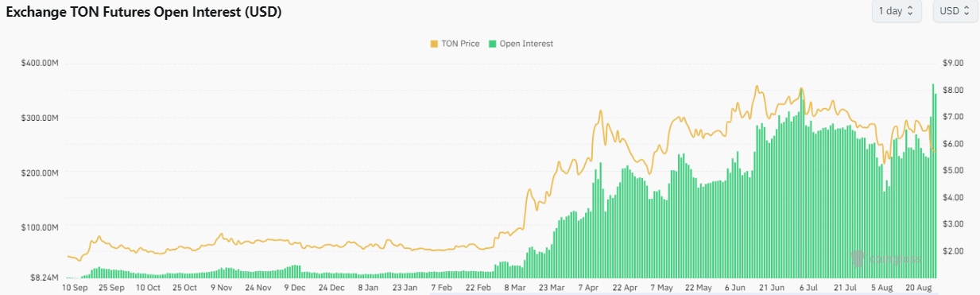This screenshot has width=980, height=295.
Task: Click the $200.00M left axis label
Action: (x=39, y=173)
